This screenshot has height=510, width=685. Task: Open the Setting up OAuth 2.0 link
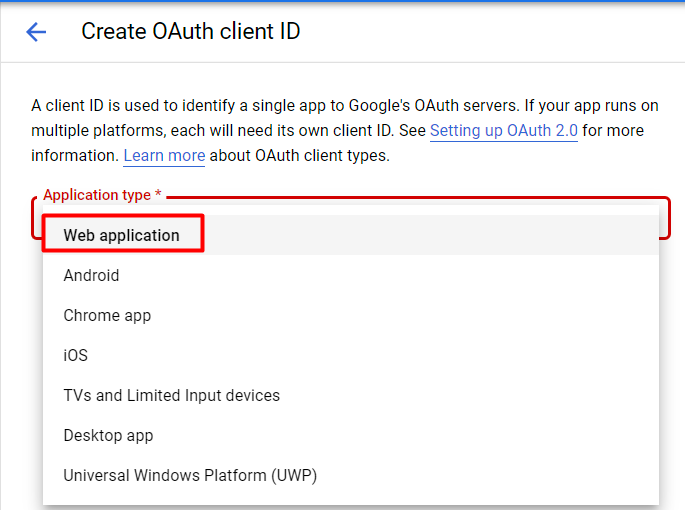503,131
